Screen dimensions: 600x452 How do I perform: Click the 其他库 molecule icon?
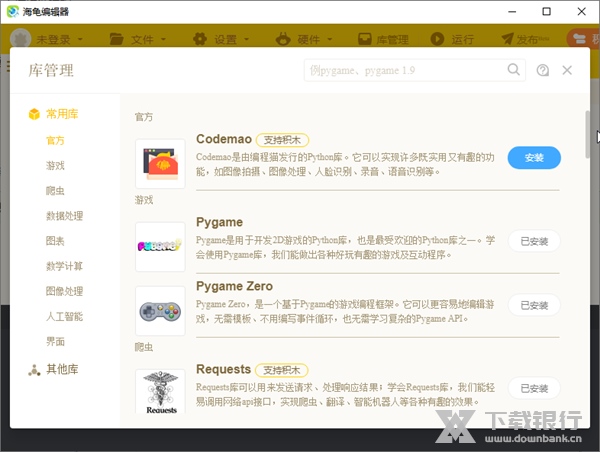[34, 370]
